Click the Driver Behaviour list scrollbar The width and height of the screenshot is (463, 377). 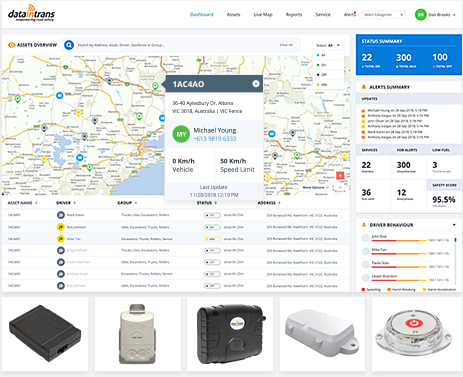click(x=455, y=239)
